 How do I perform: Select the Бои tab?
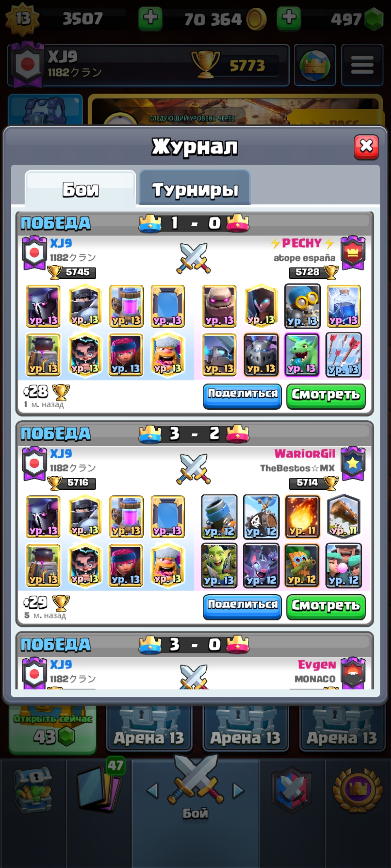pos(80,189)
